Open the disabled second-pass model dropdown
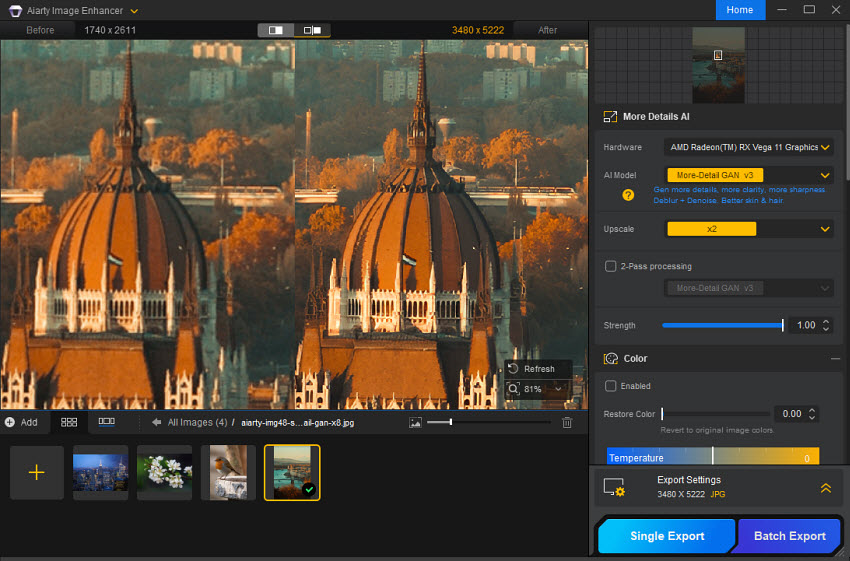Image resolution: width=850 pixels, height=561 pixels. pos(749,288)
